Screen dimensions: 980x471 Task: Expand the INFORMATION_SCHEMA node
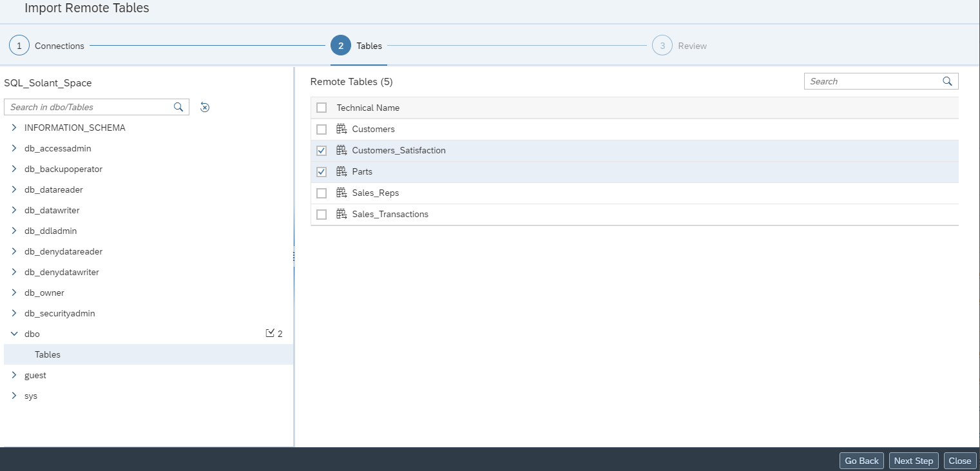[14, 128]
